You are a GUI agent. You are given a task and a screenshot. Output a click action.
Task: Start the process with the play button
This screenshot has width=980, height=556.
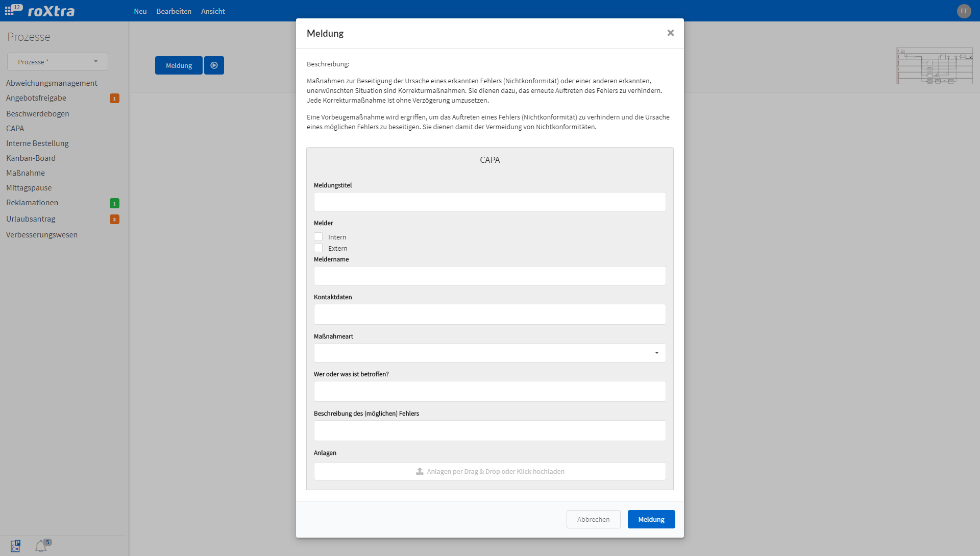214,65
